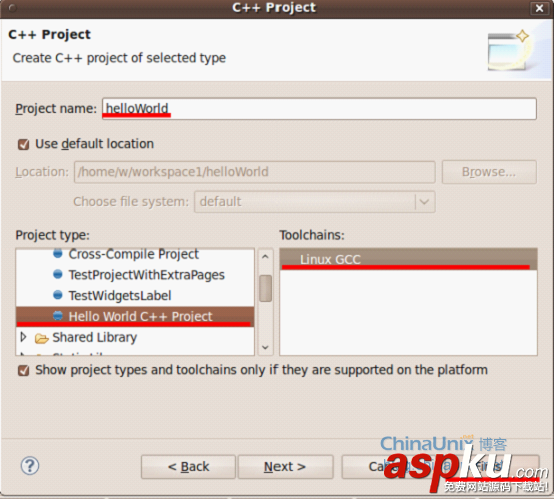Click the TestProjectWithExtraPages bullet icon
Image resolution: width=554 pixels, height=499 pixels.
click(58, 274)
